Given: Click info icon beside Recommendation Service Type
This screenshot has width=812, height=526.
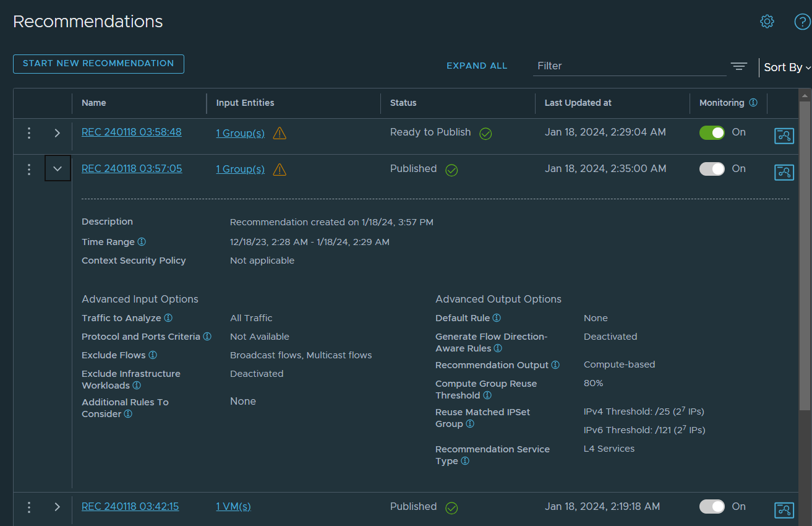Looking at the screenshot, I should pos(465,461).
